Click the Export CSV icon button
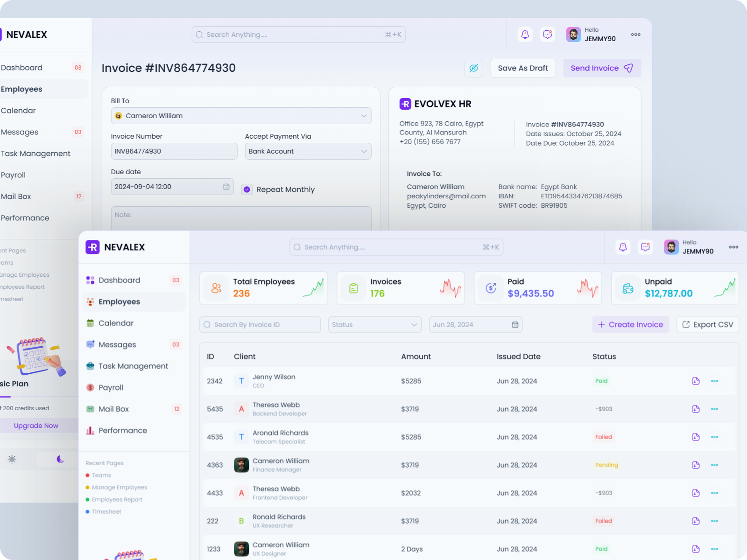 point(686,324)
